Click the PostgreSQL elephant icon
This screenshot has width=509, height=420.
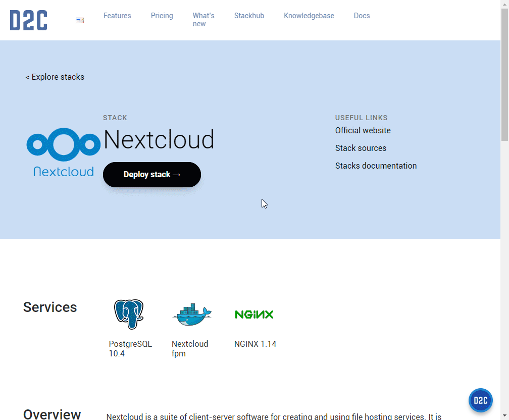coord(129,314)
